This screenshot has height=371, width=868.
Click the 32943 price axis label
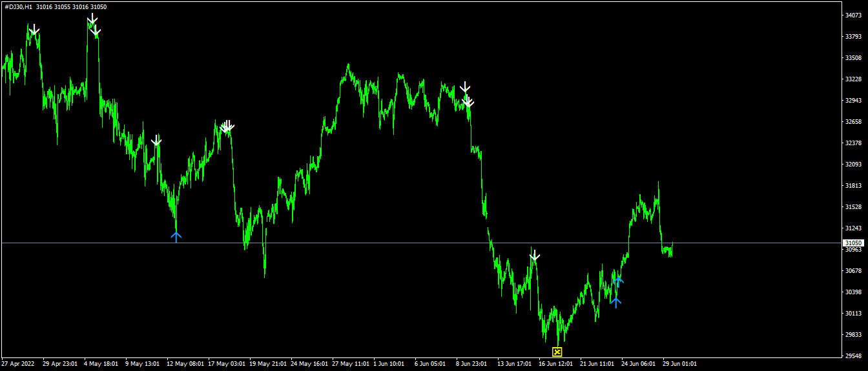click(x=853, y=100)
